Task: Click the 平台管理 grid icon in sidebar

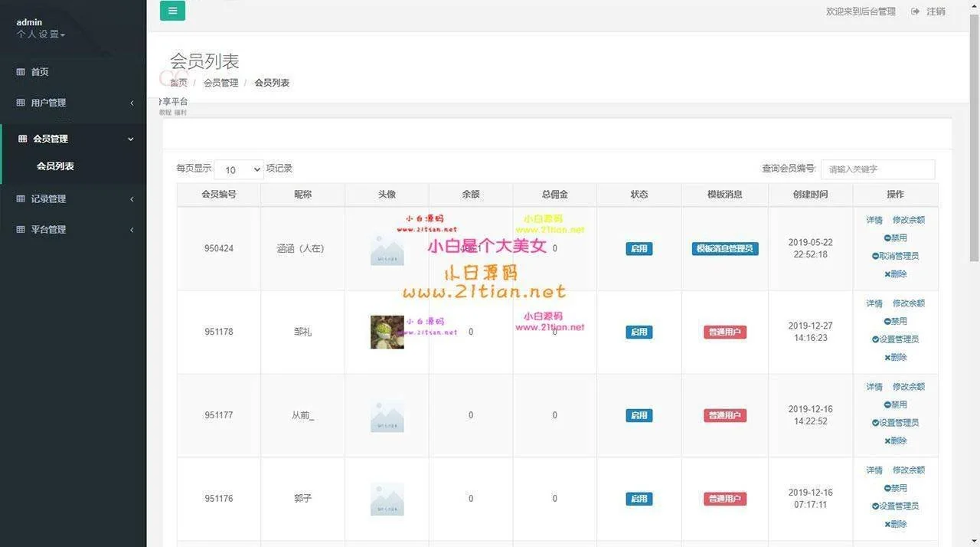Action: tap(21, 230)
